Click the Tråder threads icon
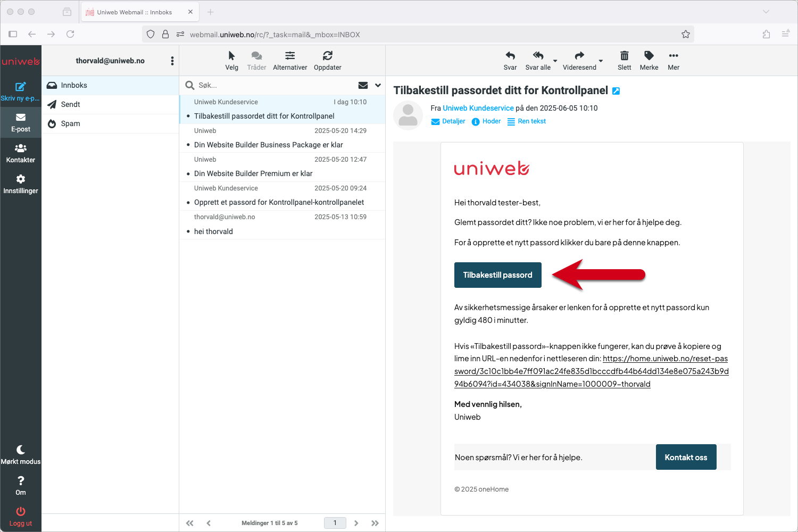 pyautogui.click(x=256, y=61)
